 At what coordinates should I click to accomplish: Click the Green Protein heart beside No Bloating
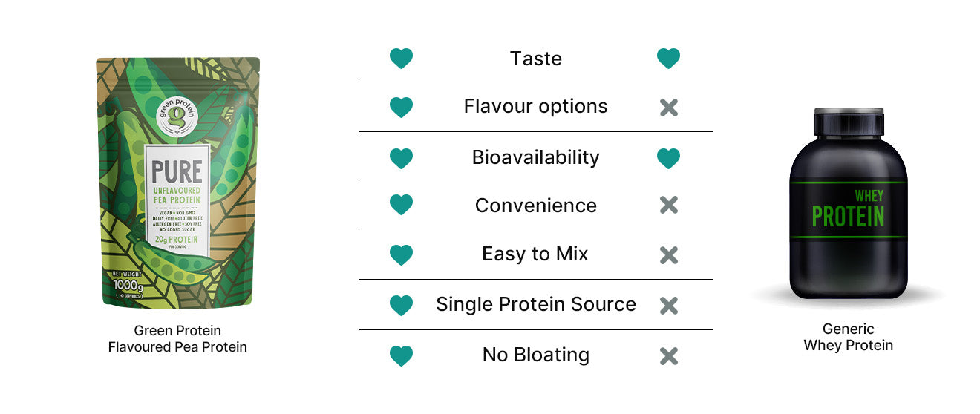pyautogui.click(x=401, y=356)
